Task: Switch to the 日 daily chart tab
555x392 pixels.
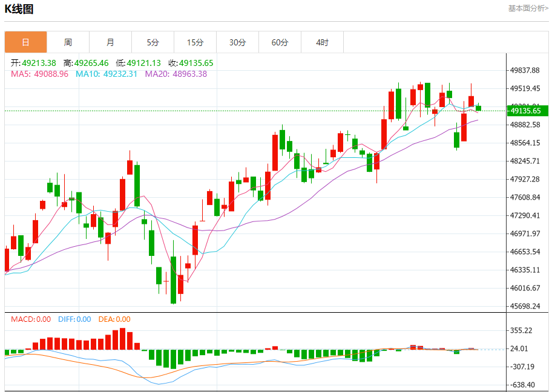Action: [x=25, y=42]
